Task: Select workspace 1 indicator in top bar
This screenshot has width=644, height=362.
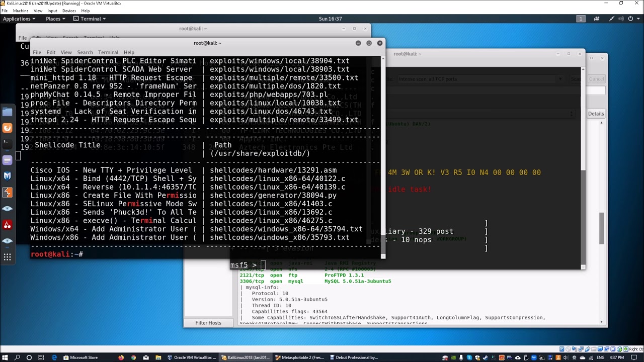Action: pyautogui.click(x=581, y=19)
